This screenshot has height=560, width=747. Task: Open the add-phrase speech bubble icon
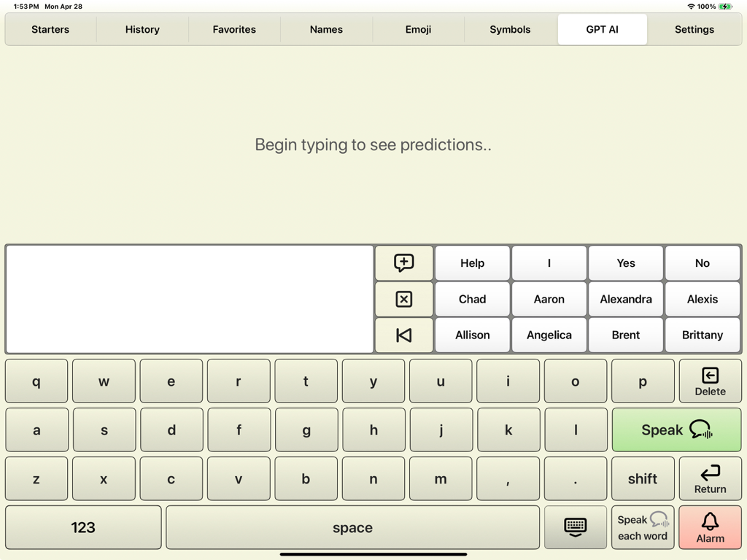tap(403, 262)
